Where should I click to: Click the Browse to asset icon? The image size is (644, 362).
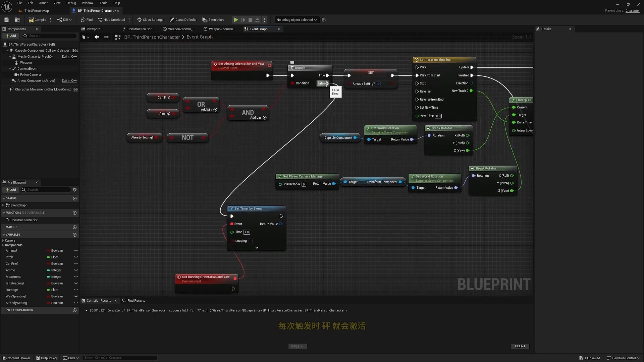[x=17, y=20]
